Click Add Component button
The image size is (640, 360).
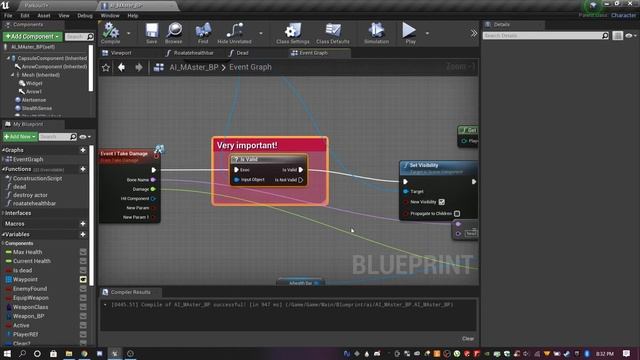pos(32,36)
